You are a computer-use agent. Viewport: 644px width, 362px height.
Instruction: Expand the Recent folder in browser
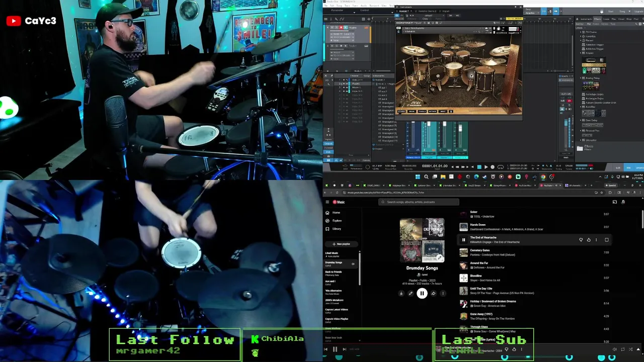tap(581, 40)
